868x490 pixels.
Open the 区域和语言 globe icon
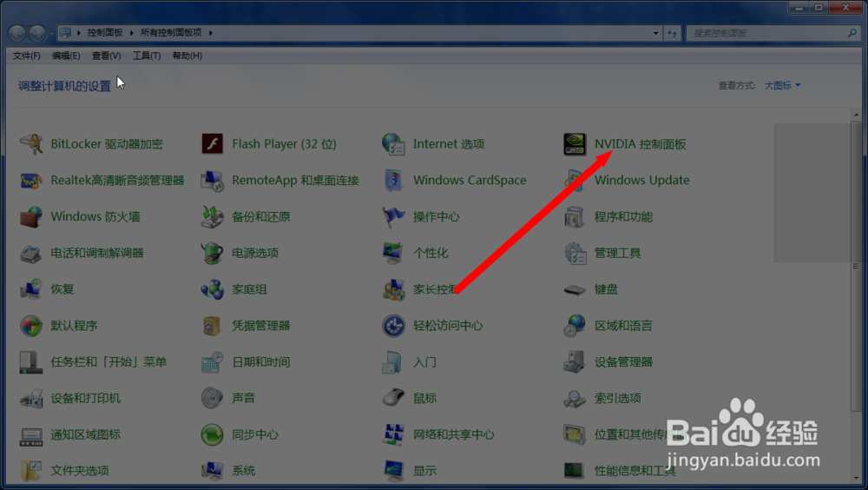tap(575, 326)
